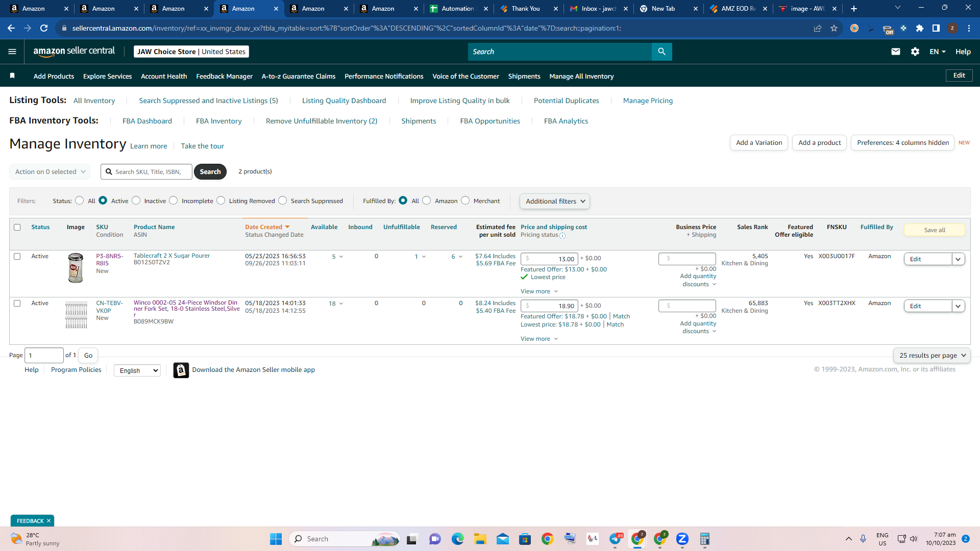Viewport: 980px width, 551px height.
Task: Go back with the browser back arrow
Action: 11,28
